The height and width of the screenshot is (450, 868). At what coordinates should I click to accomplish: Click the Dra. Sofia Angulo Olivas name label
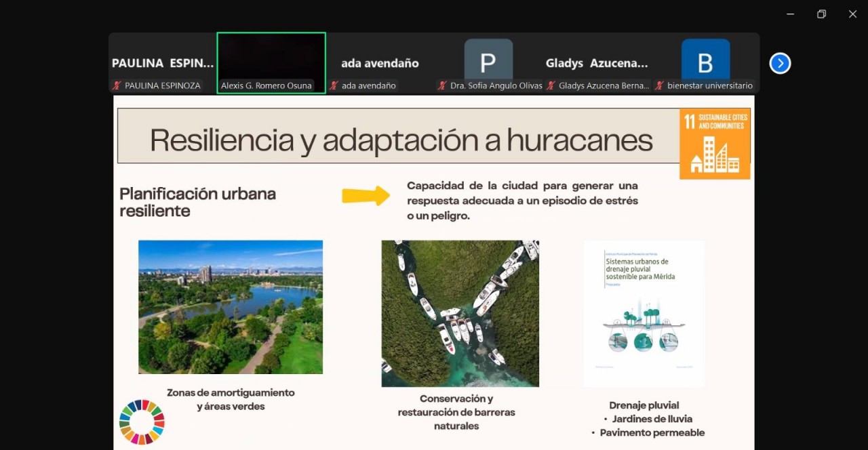[x=496, y=85]
